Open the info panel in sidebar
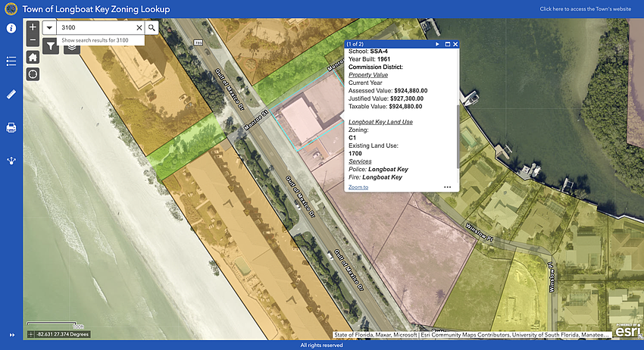This screenshot has height=350, width=644. click(11, 28)
